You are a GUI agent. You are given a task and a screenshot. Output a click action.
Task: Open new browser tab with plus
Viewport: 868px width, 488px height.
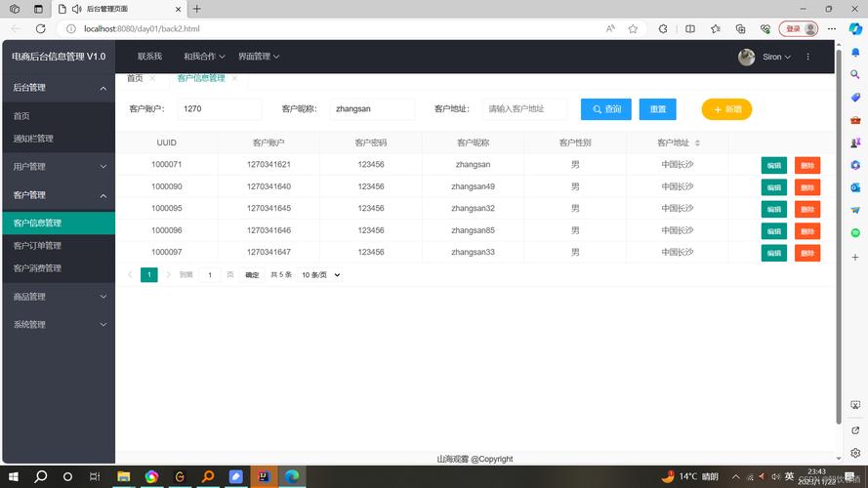point(196,9)
